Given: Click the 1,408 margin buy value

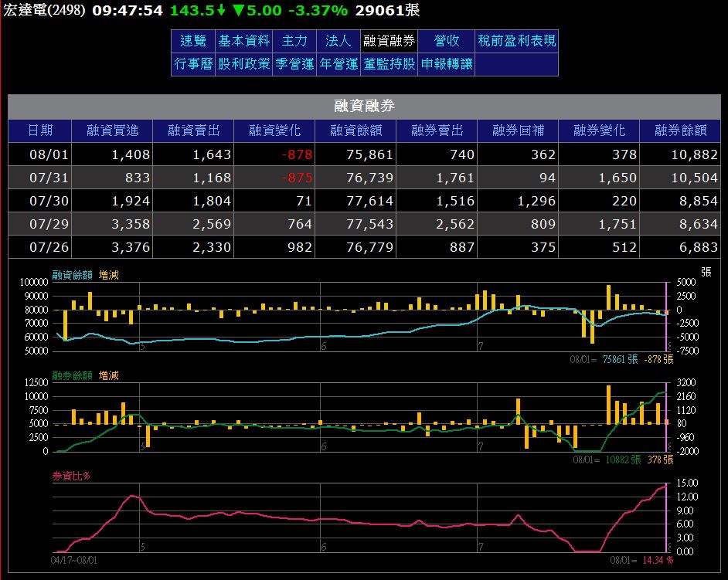Looking at the screenshot, I should point(131,154).
